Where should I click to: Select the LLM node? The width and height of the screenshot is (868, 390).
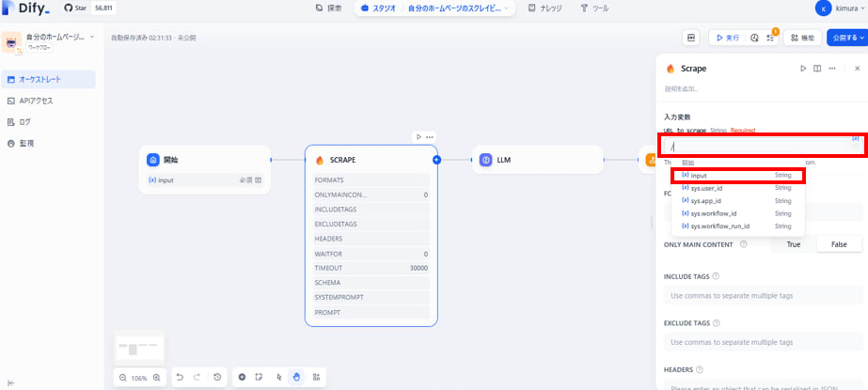538,160
